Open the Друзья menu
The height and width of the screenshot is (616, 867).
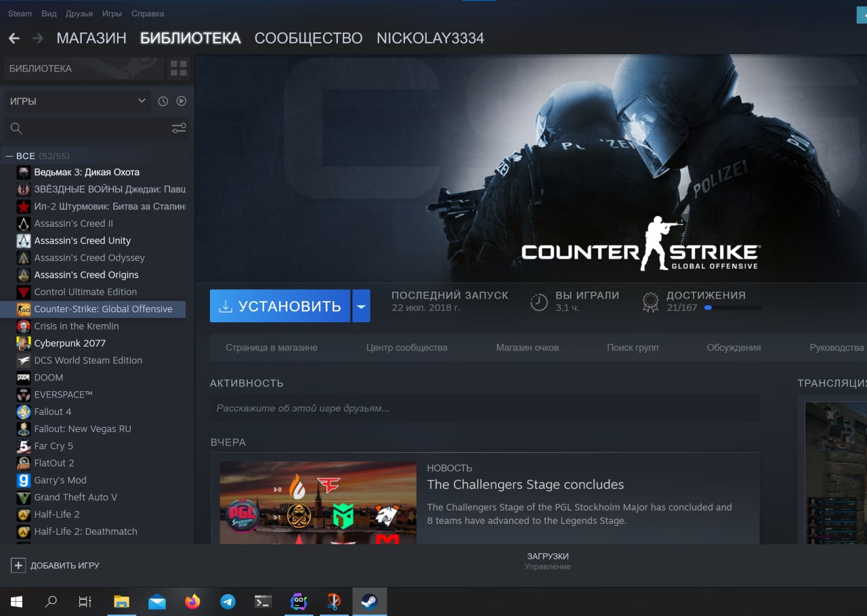79,14
